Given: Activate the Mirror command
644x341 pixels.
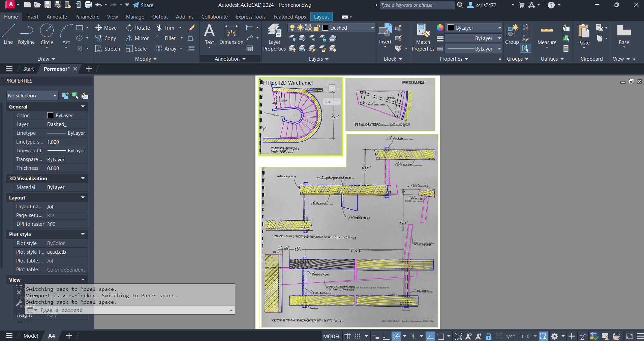Looking at the screenshot, I should click(137, 38).
